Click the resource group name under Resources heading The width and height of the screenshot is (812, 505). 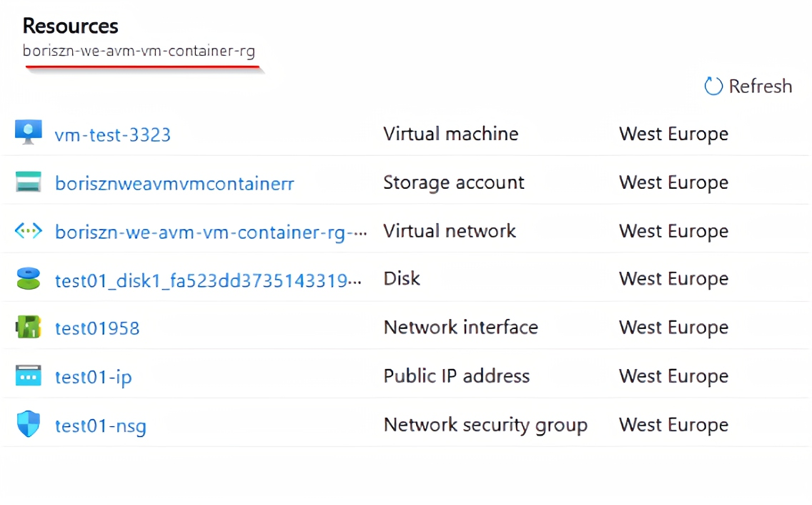click(x=140, y=52)
